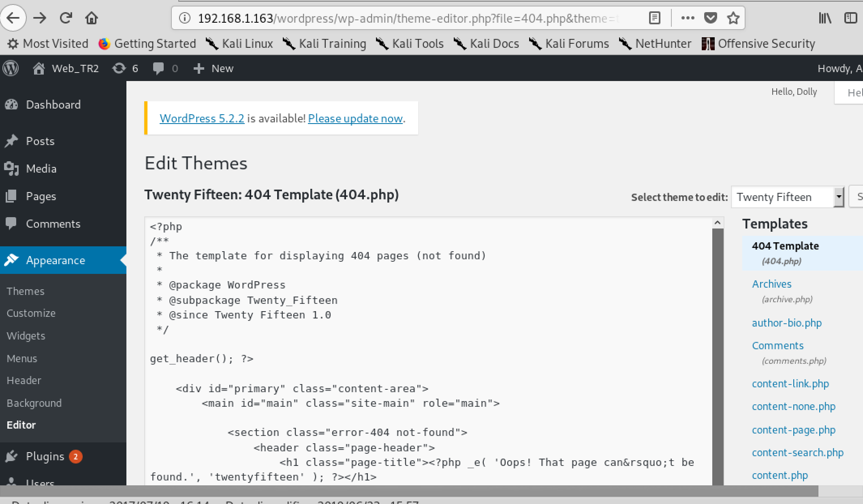Screen dimensions: 863x504
Task: Go back with the browser back arrow
Action: tap(13, 18)
